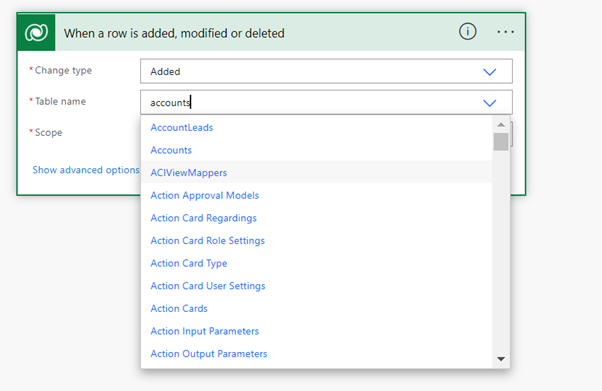Select Action Output Parameters

(316, 354)
